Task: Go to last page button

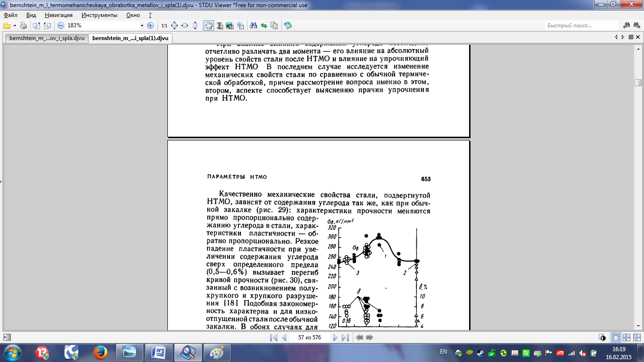Action: coord(345,337)
